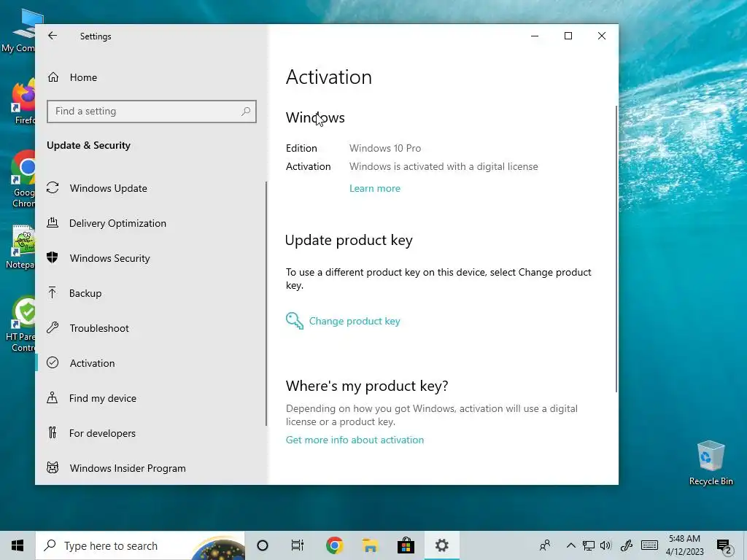
Task: Click the Activation checkmark circle icon
Action: coord(53,363)
